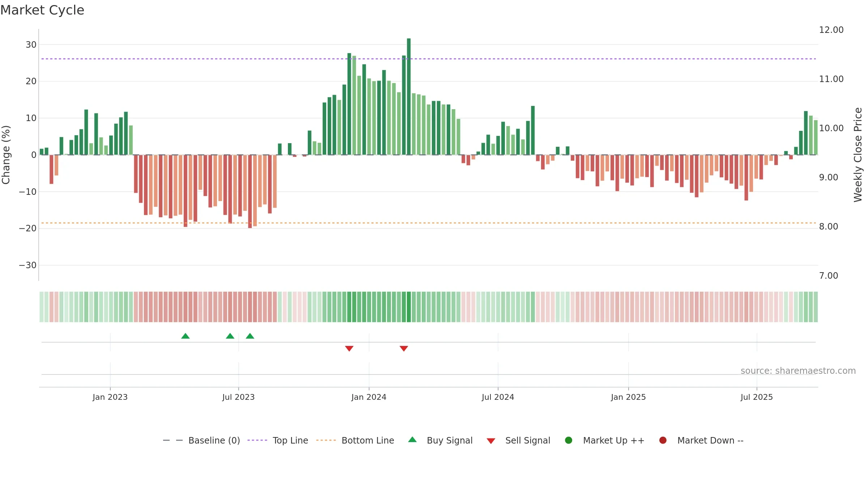Click the Market Cycle chart title
This screenshot has height=488, width=868.
[42, 10]
